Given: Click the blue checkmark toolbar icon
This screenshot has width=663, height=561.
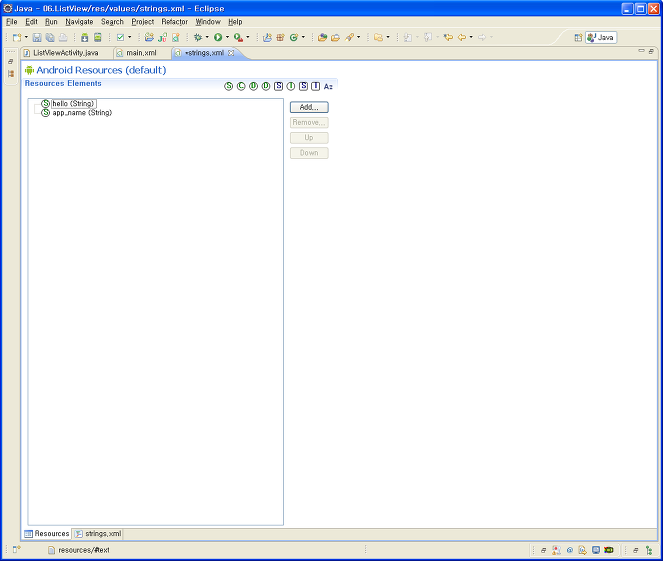Looking at the screenshot, I should [x=120, y=38].
